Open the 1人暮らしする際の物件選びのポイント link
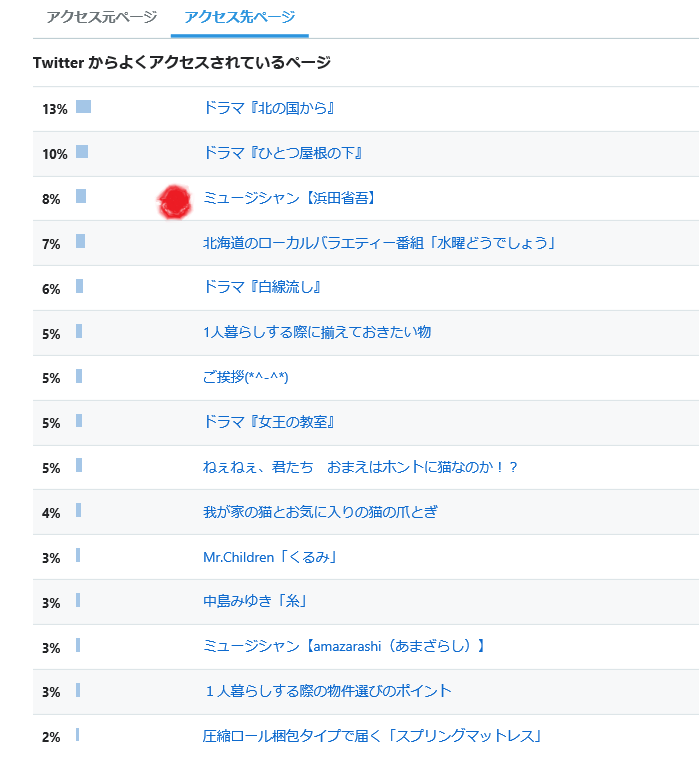Image resolution: width=699 pixels, height=769 pixels. [x=328, y=691]
